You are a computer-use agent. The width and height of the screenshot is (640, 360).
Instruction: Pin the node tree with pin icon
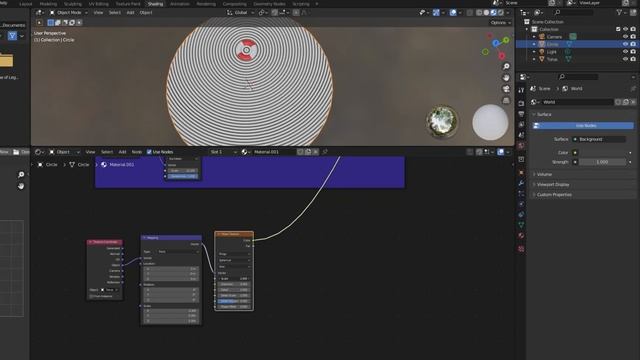click(x=325, y=152)
